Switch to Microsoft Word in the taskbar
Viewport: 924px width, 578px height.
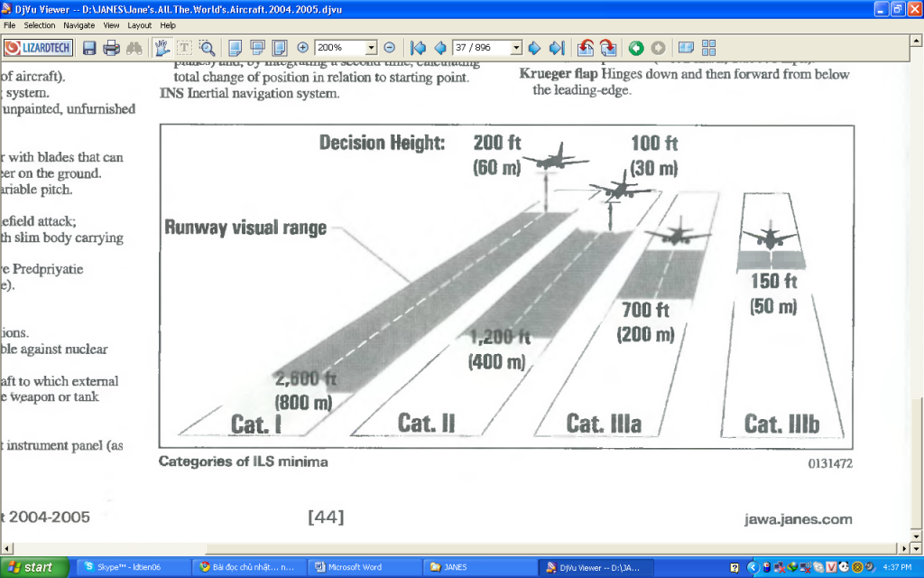pyautogui.click(x=347, y=567)
